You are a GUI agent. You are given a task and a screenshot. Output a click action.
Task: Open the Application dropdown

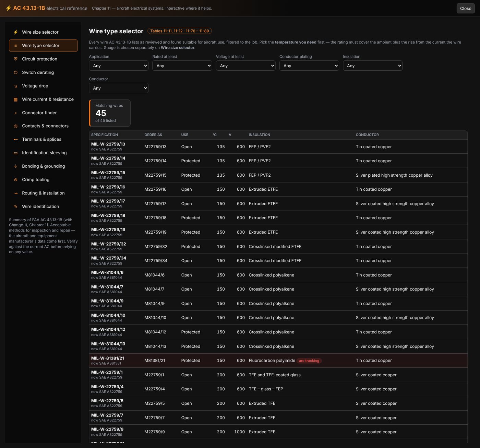119,66
